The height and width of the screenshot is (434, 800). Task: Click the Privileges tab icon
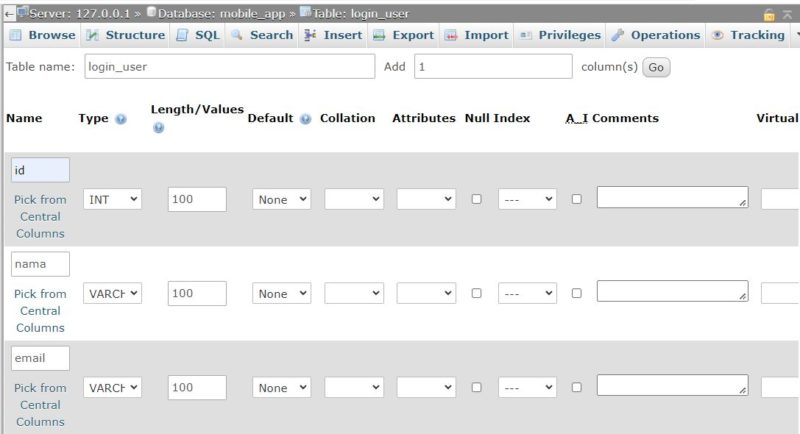[526, 35]
